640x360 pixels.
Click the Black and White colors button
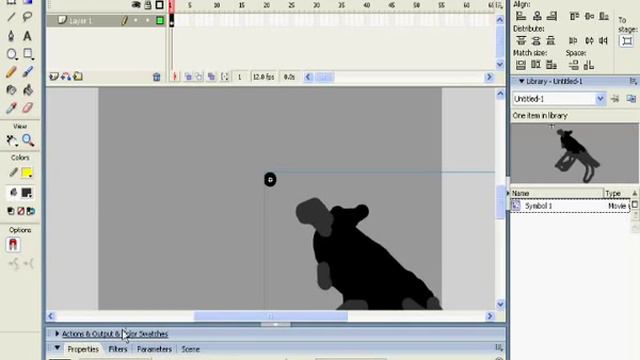[11, 211]
